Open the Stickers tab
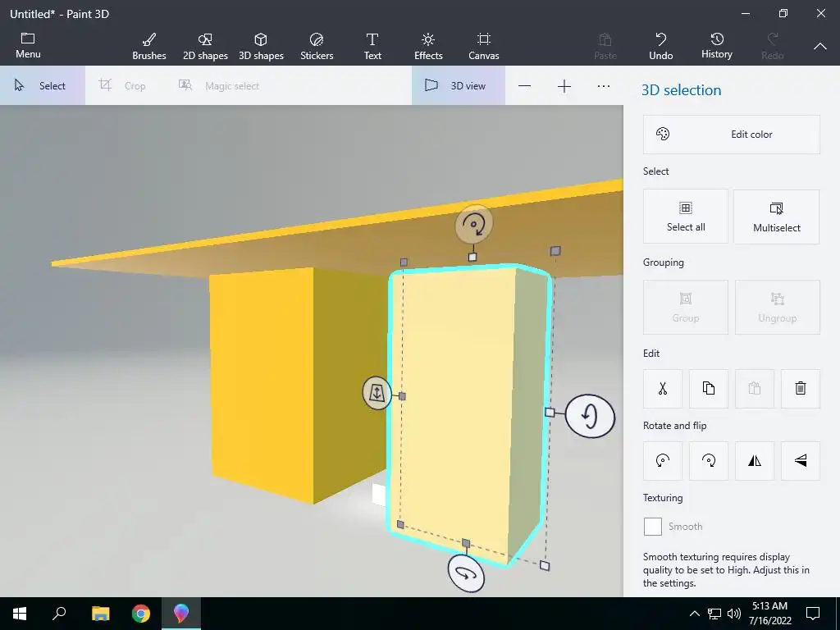 [x=317, y=46]
